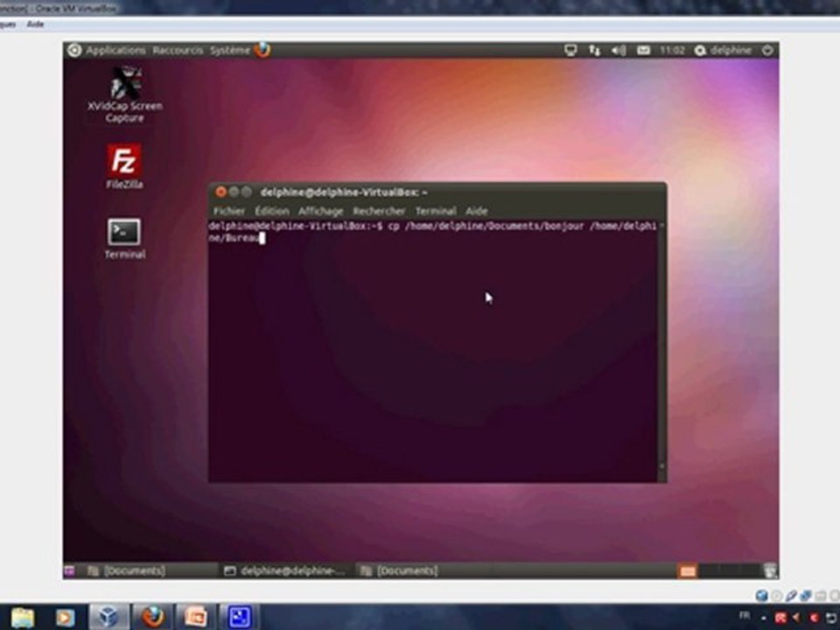The height and width of the screenshot is (630, 840).
Task: Open the Système menu
Action: [230, 51]
